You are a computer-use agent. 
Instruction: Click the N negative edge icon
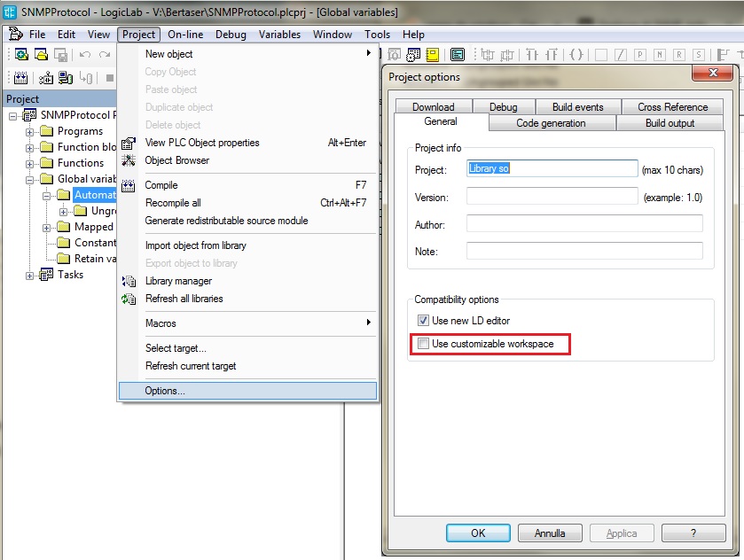click(x=659, y=55)
